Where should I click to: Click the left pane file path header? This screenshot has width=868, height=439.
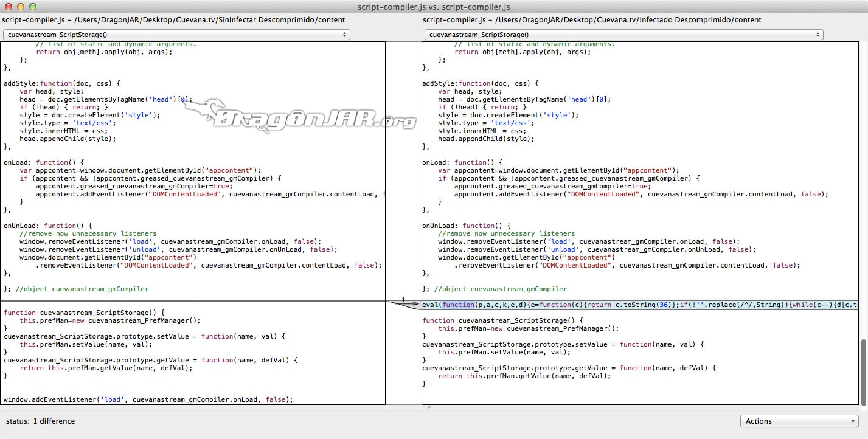174,20
